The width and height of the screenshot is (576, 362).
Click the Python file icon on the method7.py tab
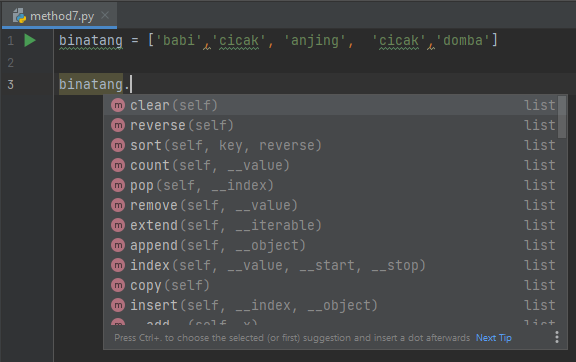(19, 16)
